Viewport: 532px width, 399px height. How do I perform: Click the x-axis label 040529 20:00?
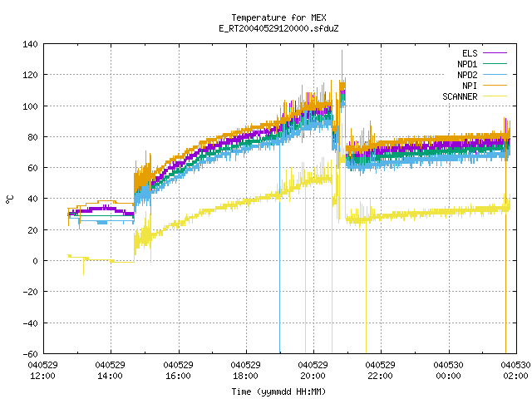313,371
